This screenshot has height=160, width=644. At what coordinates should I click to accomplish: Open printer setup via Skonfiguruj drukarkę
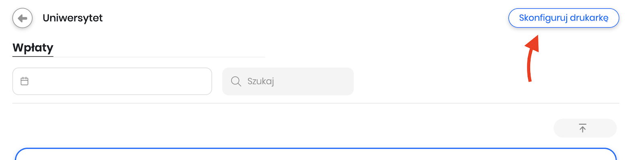tap(563, 18)
